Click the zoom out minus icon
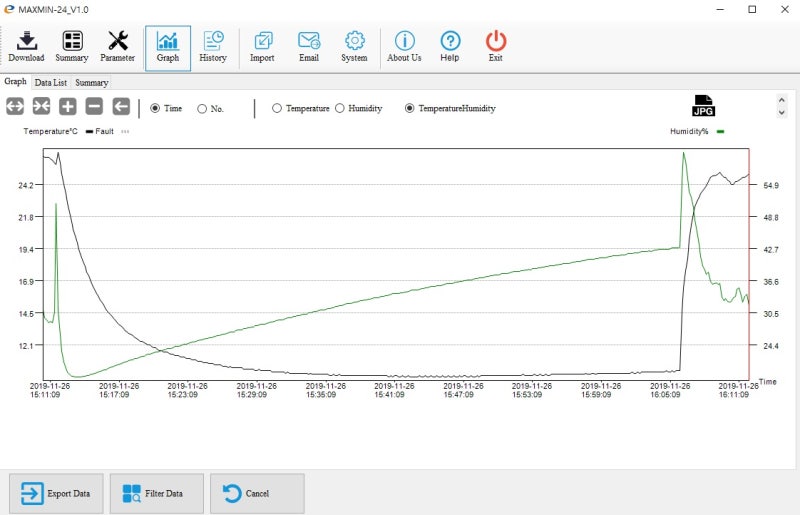Screen dimensions: 800x515 [x=94, y=106]
